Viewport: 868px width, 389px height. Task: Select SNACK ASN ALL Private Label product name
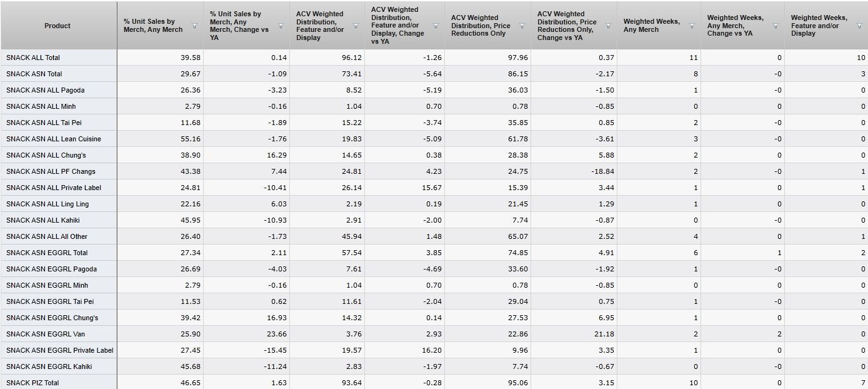pyautogui.click(x=53, y=188)
